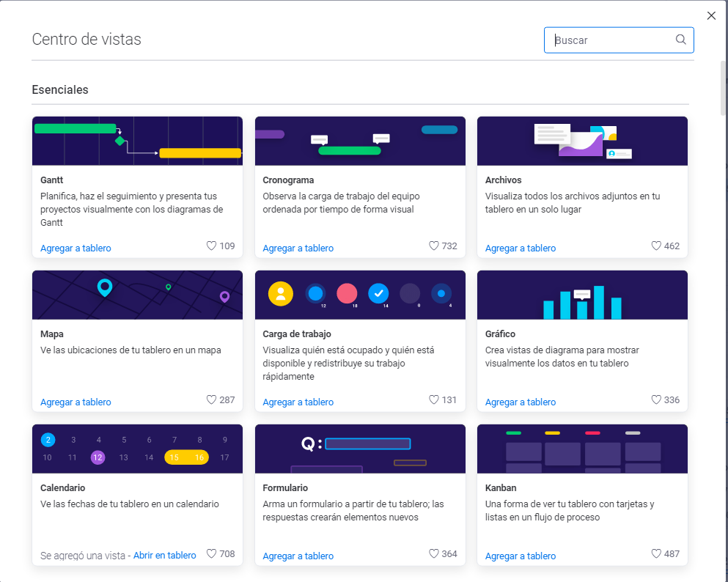Select the Formulario preview image
This screenshot has width=728, height=582.
[360, 449]
